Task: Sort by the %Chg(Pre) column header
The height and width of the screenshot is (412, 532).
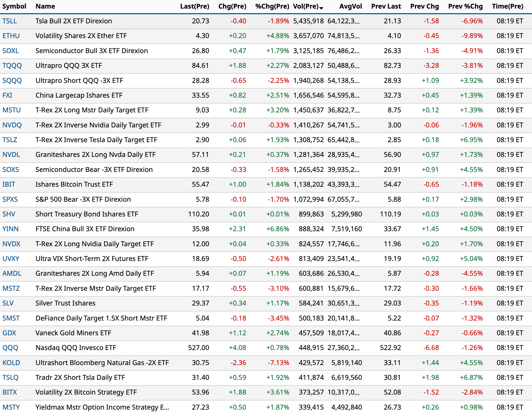Action: click(x=272, y=6)
